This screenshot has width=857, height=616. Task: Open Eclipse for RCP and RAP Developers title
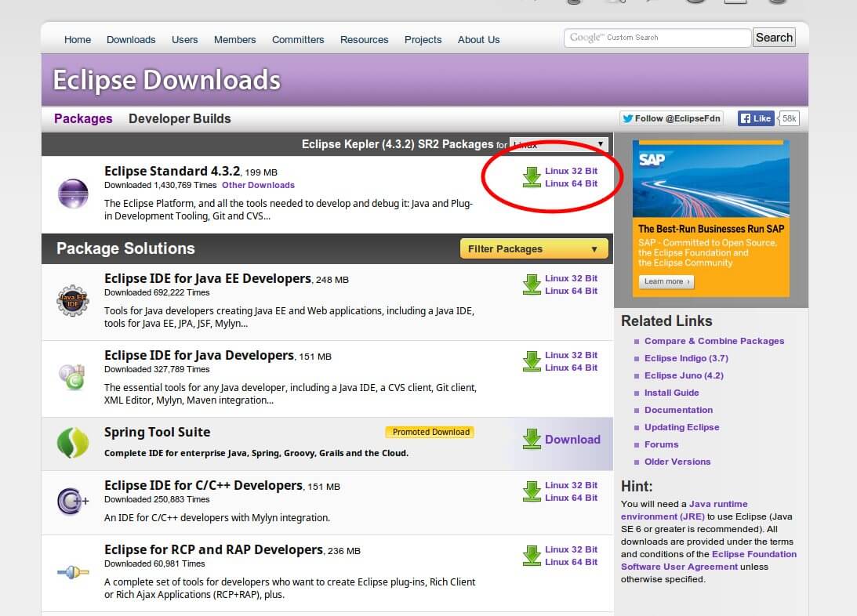(x=214, y=550)
